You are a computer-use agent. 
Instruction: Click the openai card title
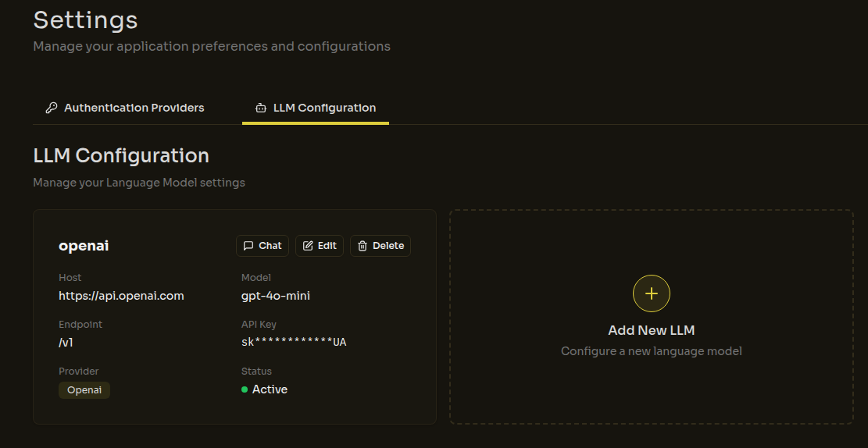click(84, 246)
